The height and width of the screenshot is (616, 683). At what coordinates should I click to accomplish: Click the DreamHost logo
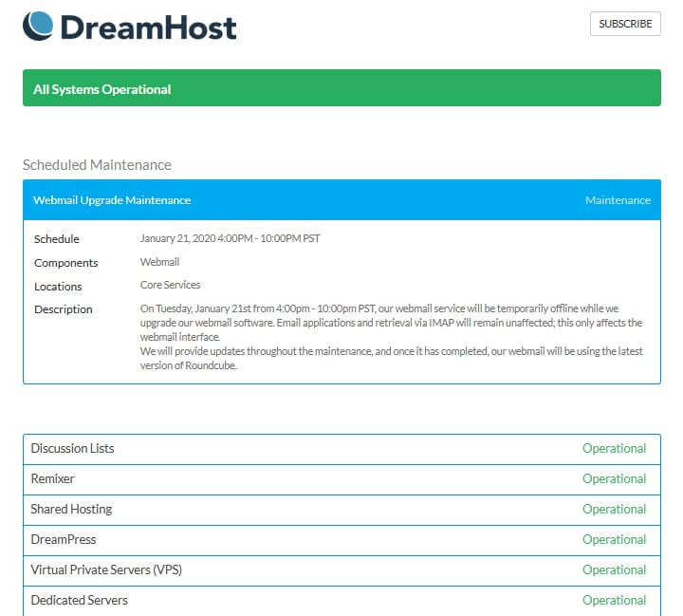tap(129, 27)
